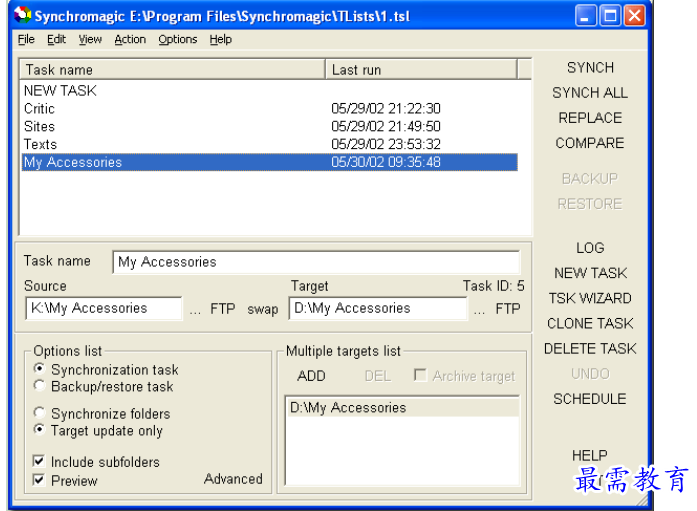
Task: Click the Source path field K:\My Accessories
Action: click(x=104, y=308)
